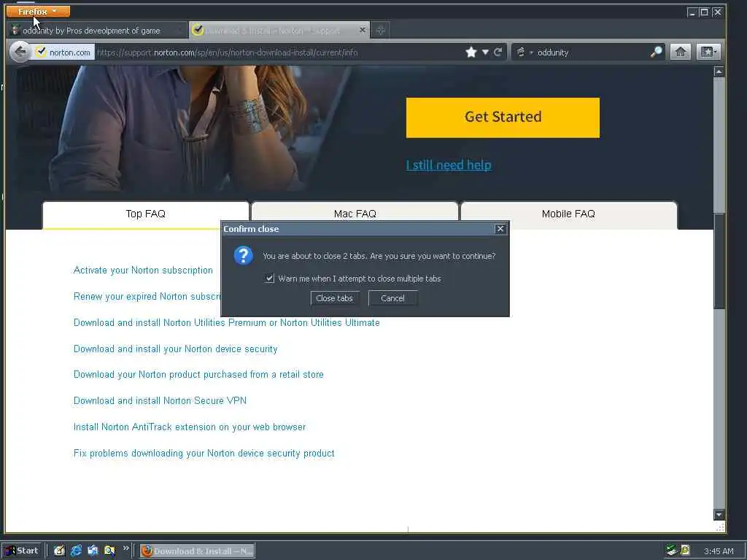Screen dimensions: 747x560
Task: Select the Mac FAQ tab
Action: [x=355, y=212]
